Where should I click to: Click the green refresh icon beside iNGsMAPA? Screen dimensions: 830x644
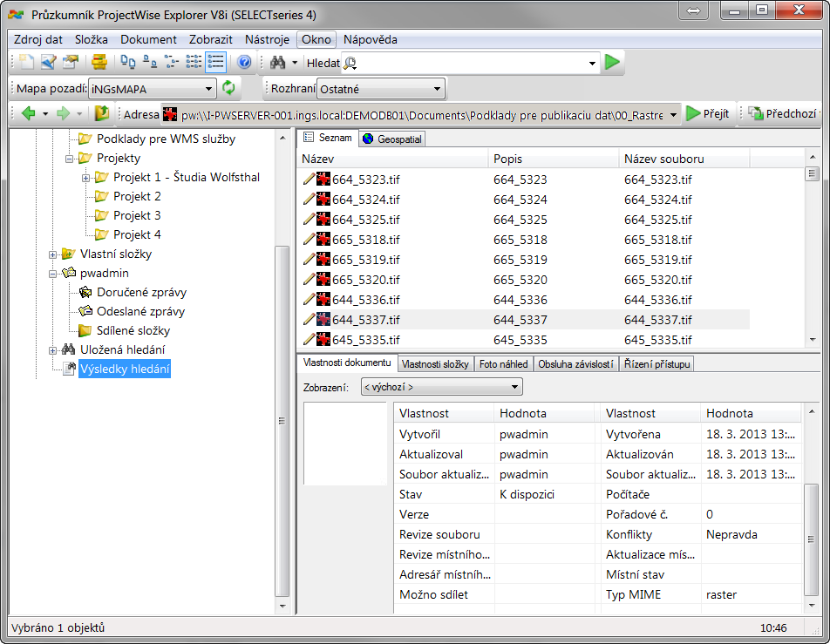[x=228, y=88]
